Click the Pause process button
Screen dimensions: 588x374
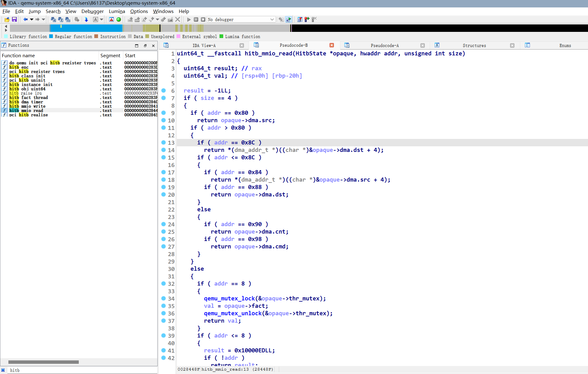pyautogui.click(x=196, y=19)
